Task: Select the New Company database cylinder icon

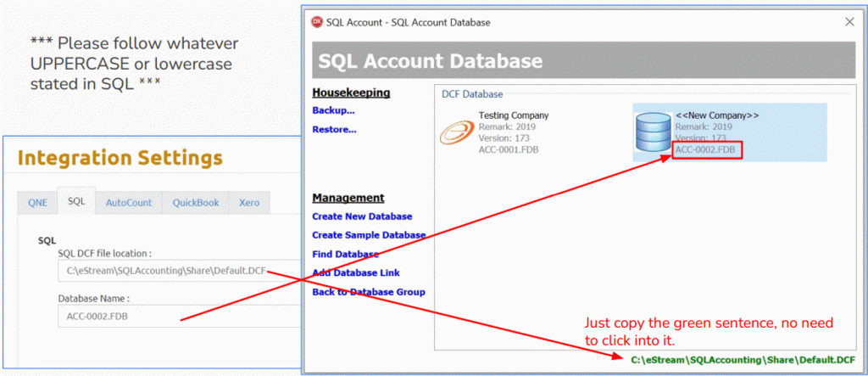Action: [654, 132]
